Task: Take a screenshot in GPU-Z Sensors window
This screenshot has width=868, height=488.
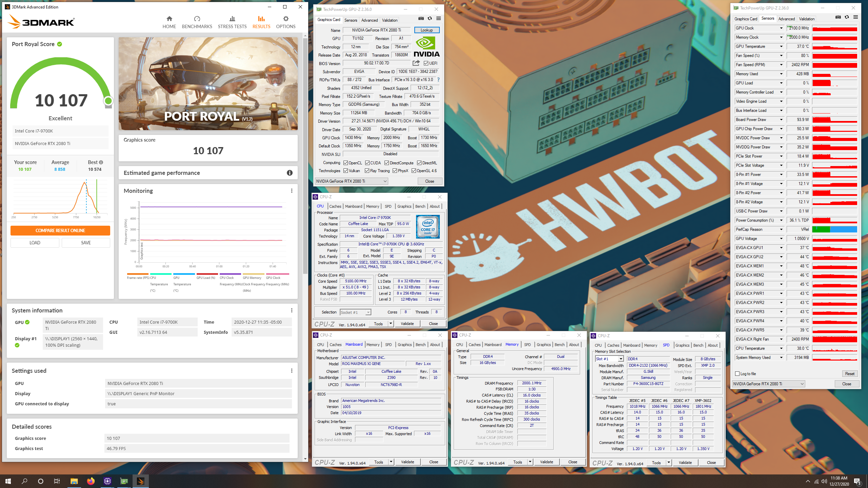Action: [x=838, y=17]
